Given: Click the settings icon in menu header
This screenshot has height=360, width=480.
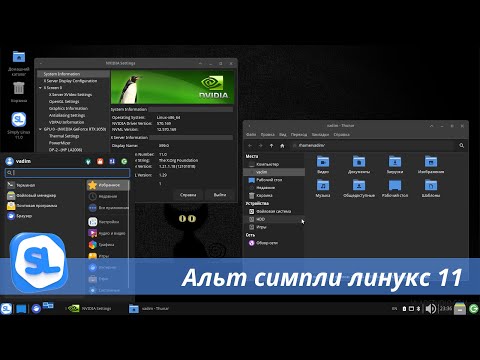Looking at the screenshot, I should coord(88,162).
